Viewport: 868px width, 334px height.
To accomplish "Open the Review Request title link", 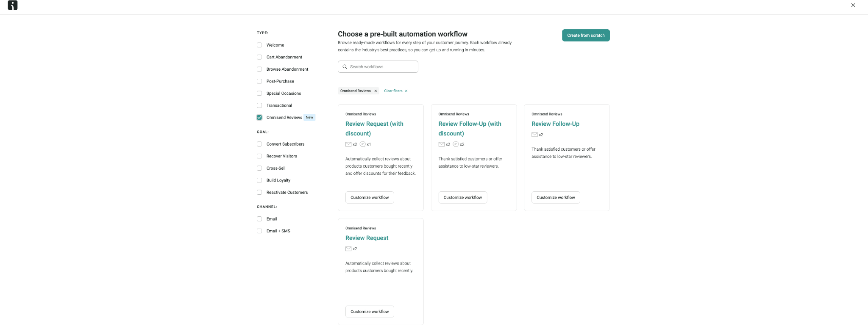I will (367, 238).
